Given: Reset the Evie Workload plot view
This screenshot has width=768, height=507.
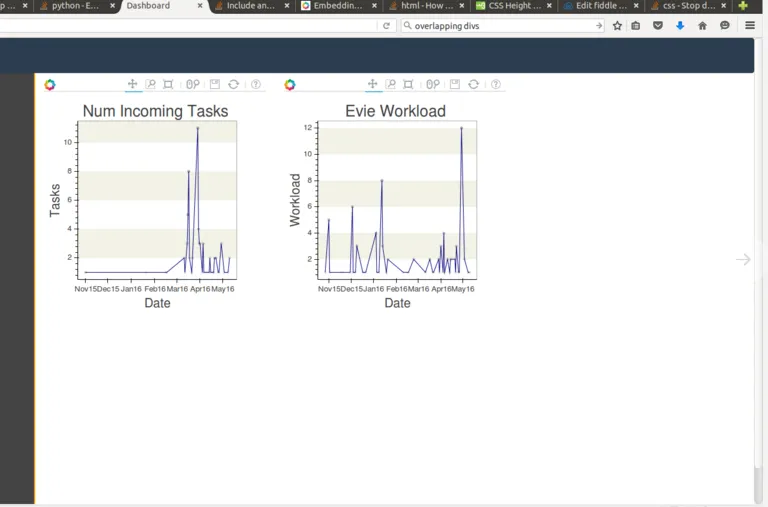Looking at the screenshot, I should [x=474, y=84].
